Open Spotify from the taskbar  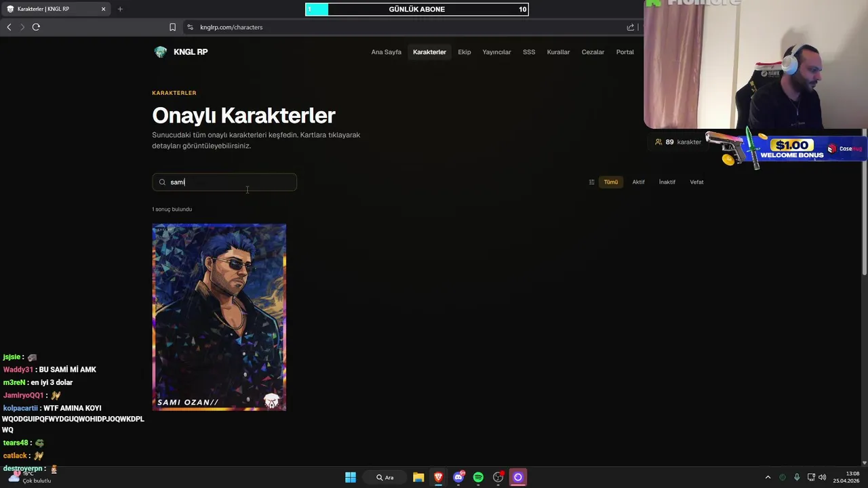[x=478, y=477]
